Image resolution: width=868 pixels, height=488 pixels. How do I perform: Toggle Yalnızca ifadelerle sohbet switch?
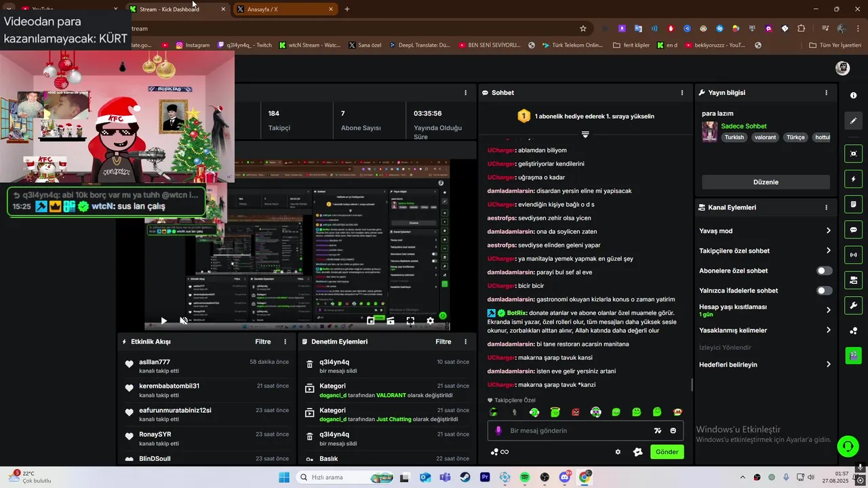coord(824,291)
